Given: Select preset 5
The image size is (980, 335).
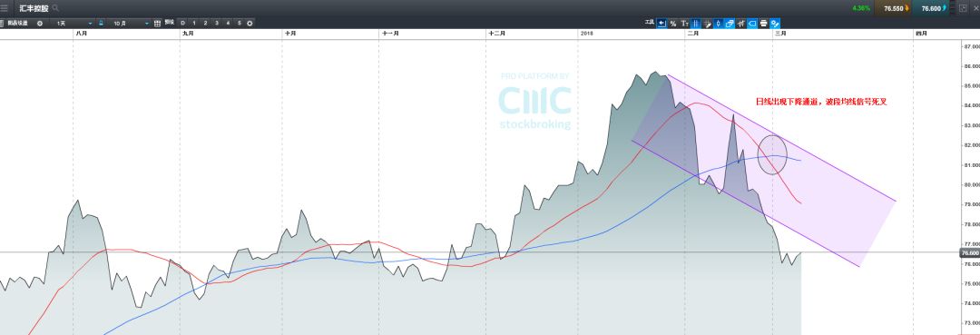Looking at the screenshot, I should [240, 23].
